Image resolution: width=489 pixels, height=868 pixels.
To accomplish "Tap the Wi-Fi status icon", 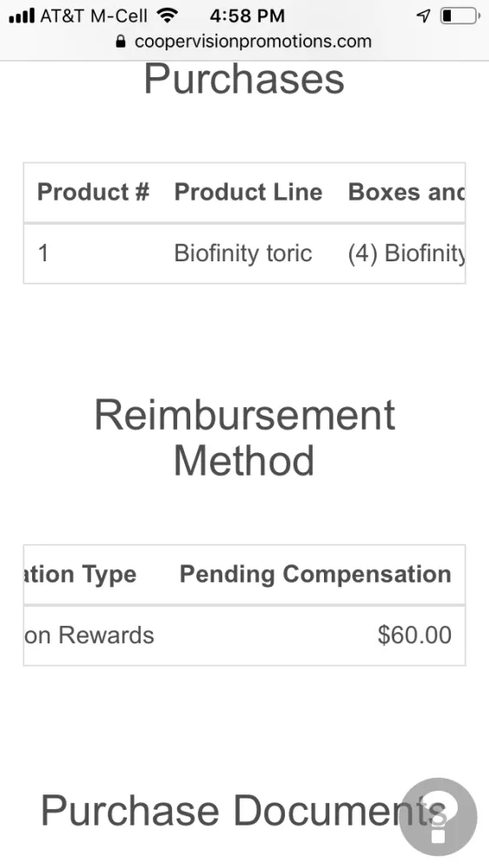I will tap(167, 16).
